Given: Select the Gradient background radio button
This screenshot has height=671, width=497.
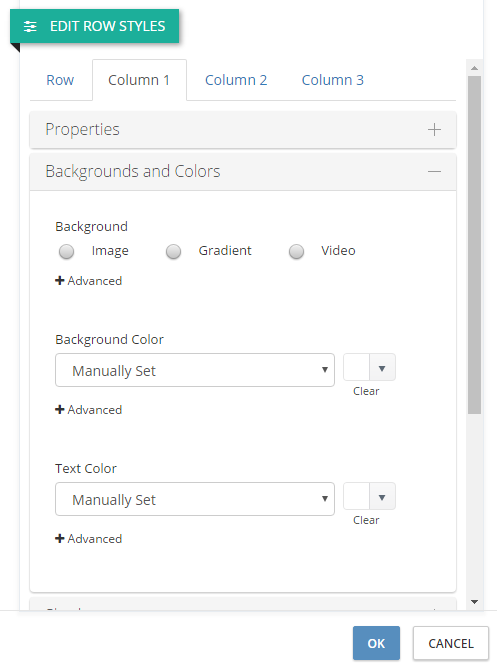Looking at the screenshot, I should tap(173, 252).
